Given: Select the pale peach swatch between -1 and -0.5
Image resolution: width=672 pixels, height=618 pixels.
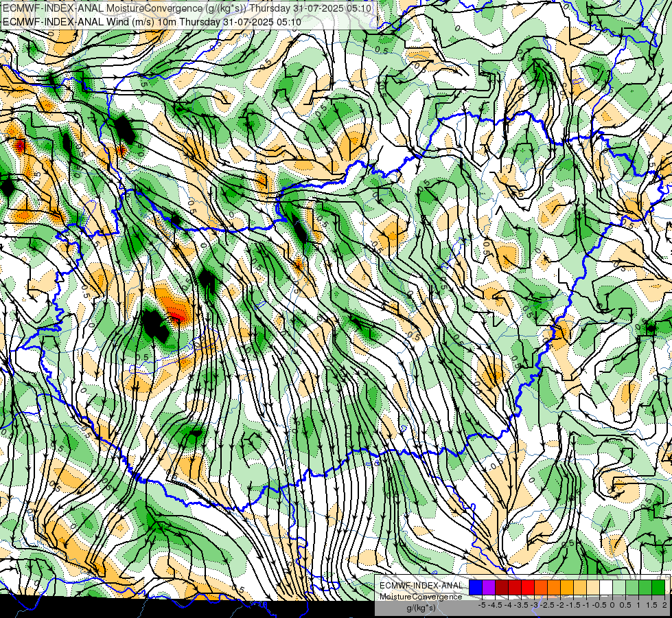Looking at the screenshot, I should pos(592,587).
